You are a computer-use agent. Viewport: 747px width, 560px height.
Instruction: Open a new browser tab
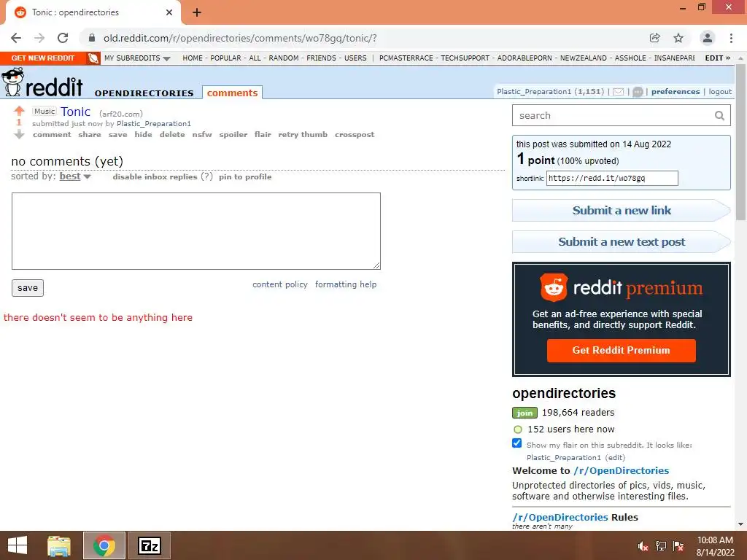click(x=197, y=12)
